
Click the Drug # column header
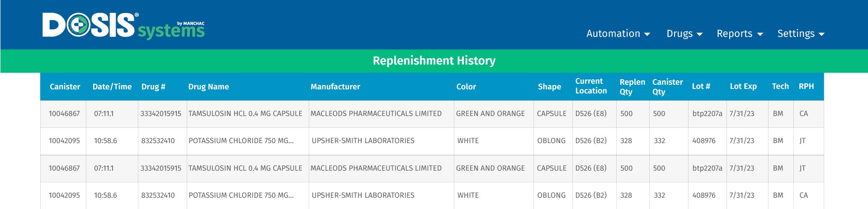[153, 87]
